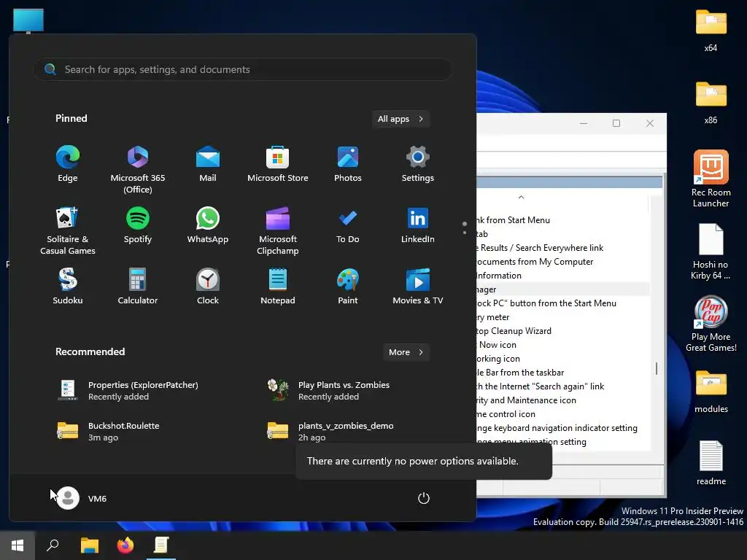
Task: Select 'nk from Start Menu' row in back window
Action: 563,220
